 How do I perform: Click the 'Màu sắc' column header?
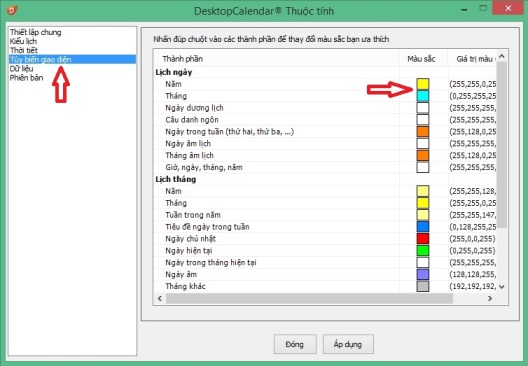tap(422, 59)
